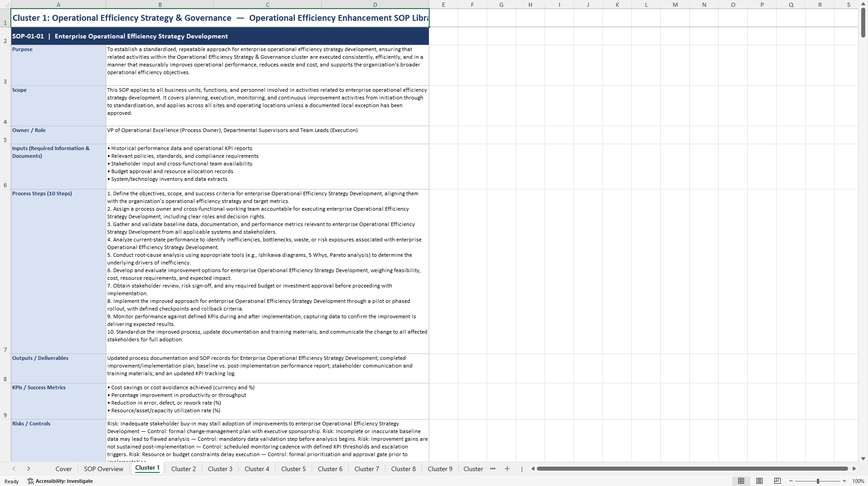Switch to Cluster 2 sheet
868x486 pixels.
(x=184, y=469)
